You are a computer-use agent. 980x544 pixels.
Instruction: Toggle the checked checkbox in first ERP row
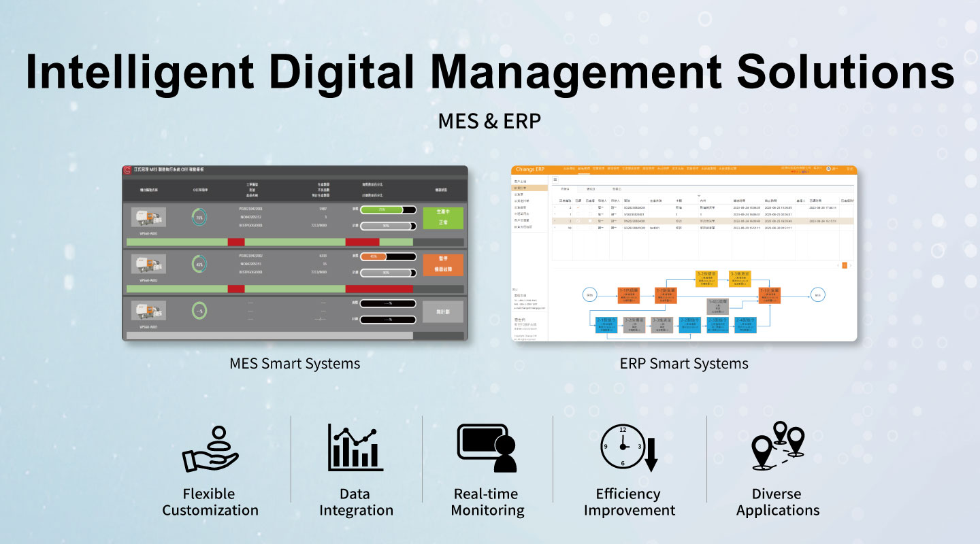[578, 207]
